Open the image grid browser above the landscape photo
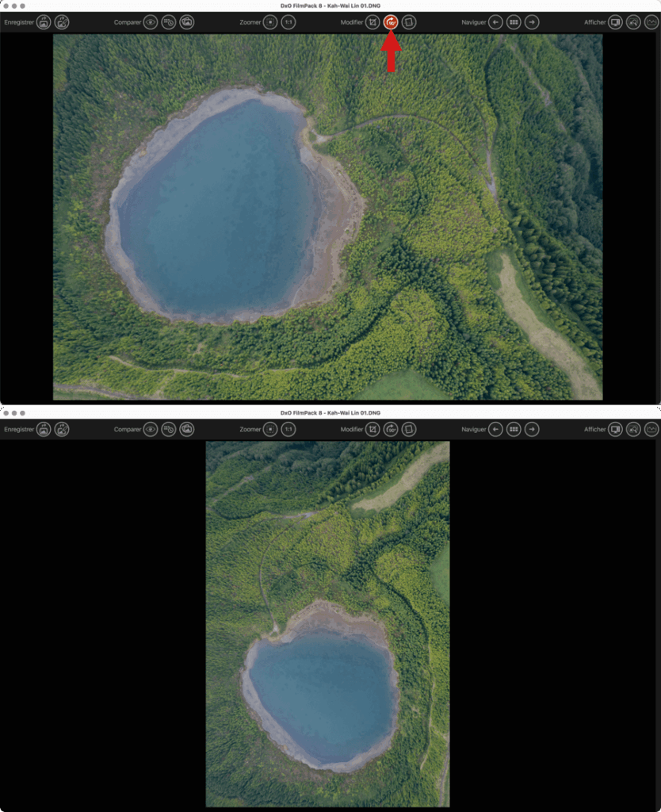The image size is (661, 812). coord(514,22)
